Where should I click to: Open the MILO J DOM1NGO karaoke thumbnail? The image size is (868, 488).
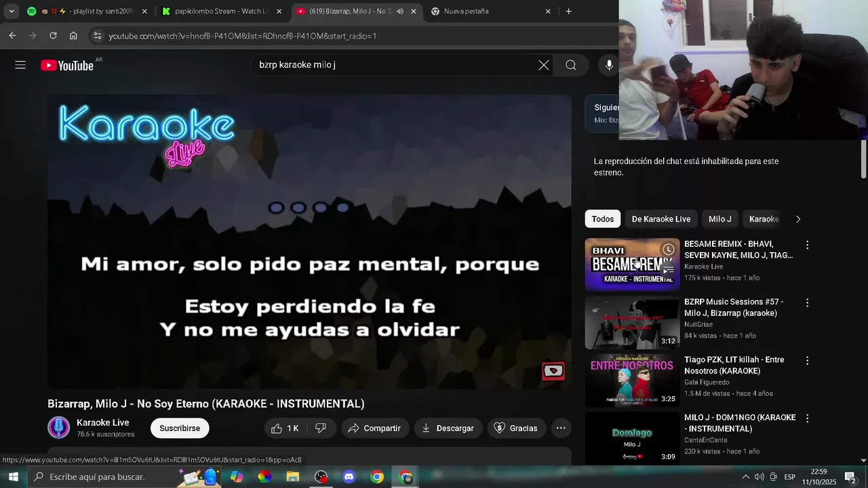(632, 438)
